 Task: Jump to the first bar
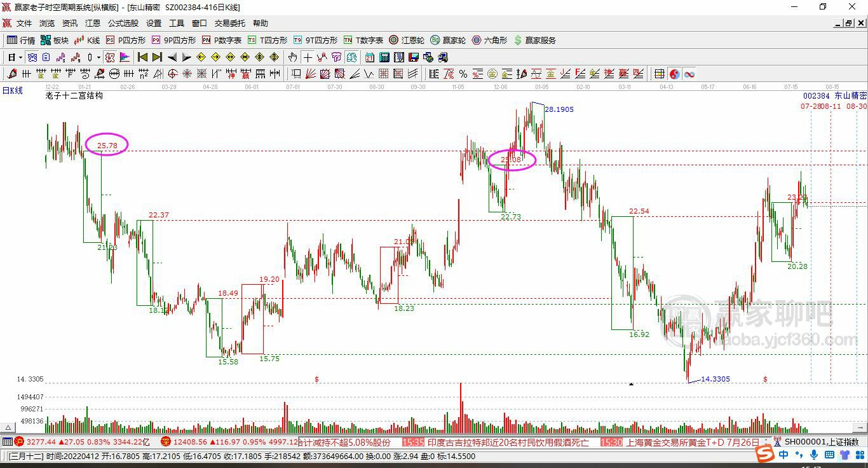pos(143,57)
